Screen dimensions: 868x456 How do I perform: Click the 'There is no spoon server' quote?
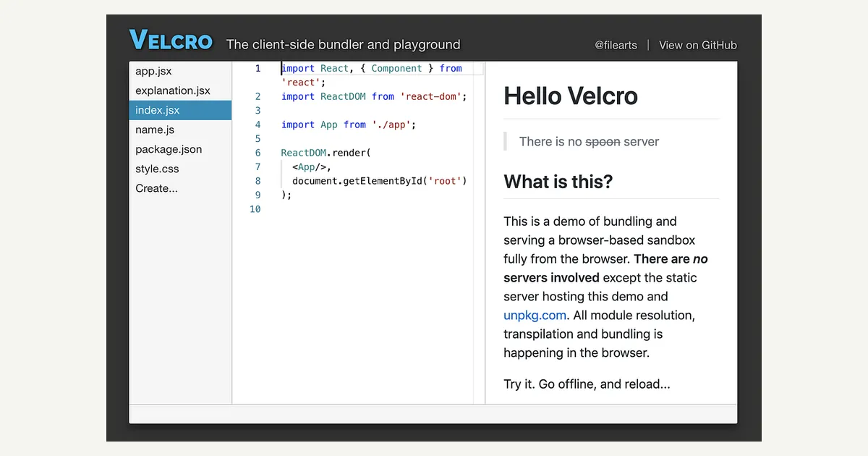pos(589,141)
